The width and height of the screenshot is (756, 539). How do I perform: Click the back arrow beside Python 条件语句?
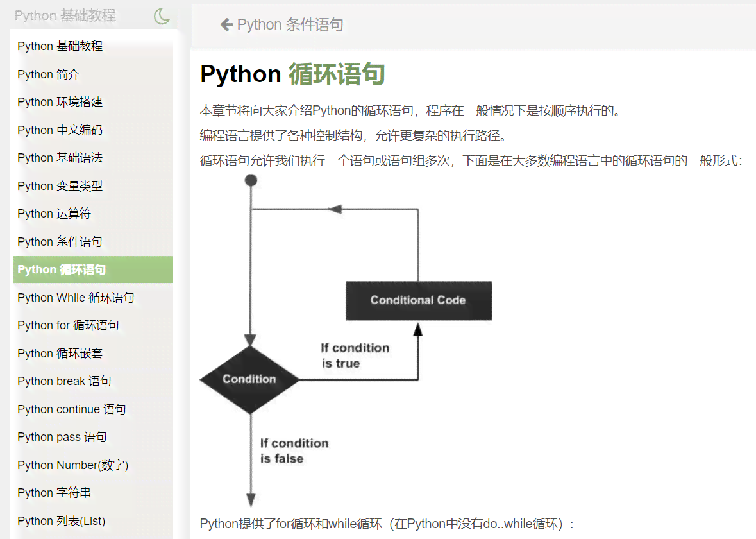coord(226,24)
